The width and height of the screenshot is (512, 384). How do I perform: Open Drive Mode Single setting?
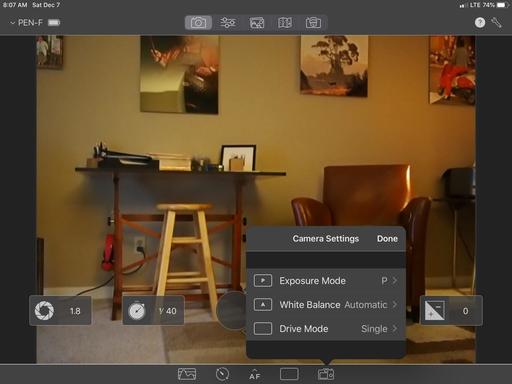tap(326, 329)
